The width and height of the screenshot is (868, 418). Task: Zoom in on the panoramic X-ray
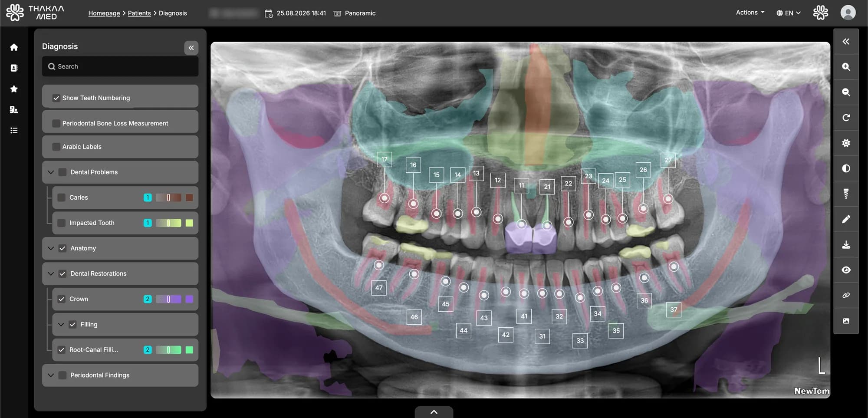(846, 67)
